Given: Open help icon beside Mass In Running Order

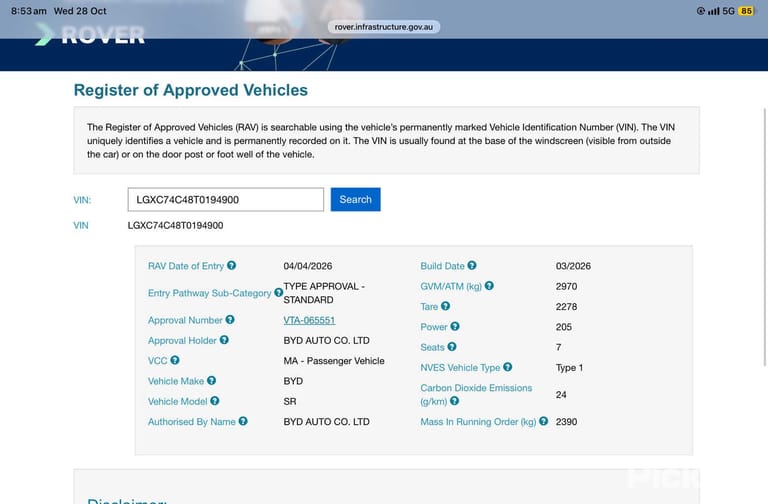Looking at the screenshot, I should [x=544, y=421].
